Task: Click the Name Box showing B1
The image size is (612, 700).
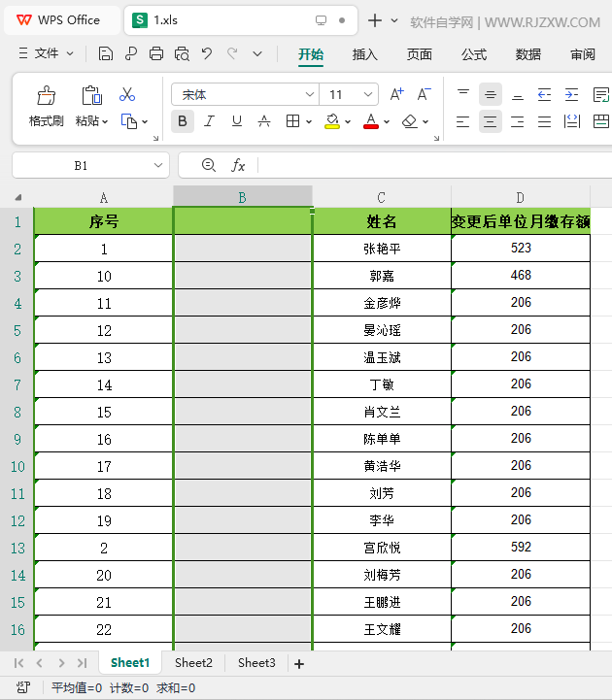Action: pyautogui.click(x=81, y=166)
